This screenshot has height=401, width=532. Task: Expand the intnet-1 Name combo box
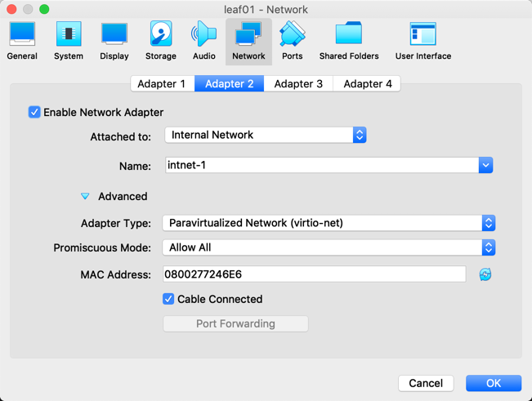click(x=485, y=165)
